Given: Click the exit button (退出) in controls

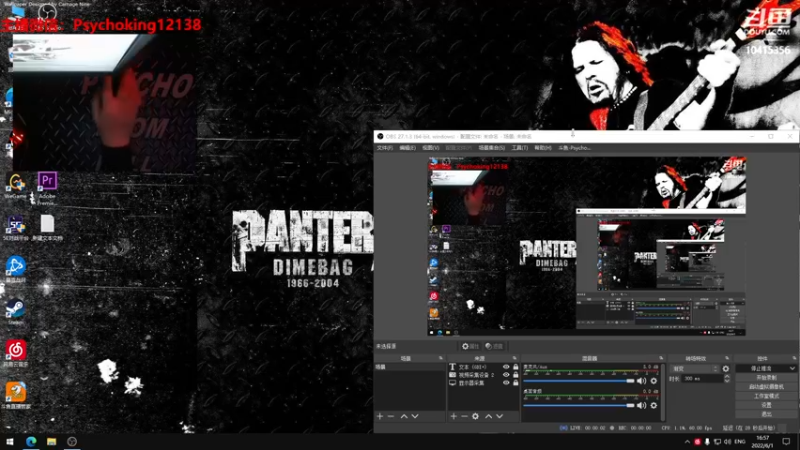Looking at the screenshot, I should [x=766, y=414].
